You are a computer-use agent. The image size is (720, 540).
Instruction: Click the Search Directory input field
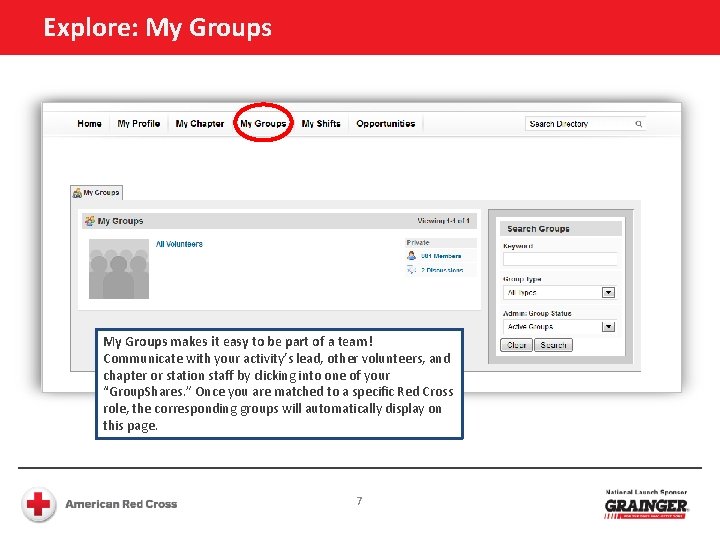tap(585, 124)
